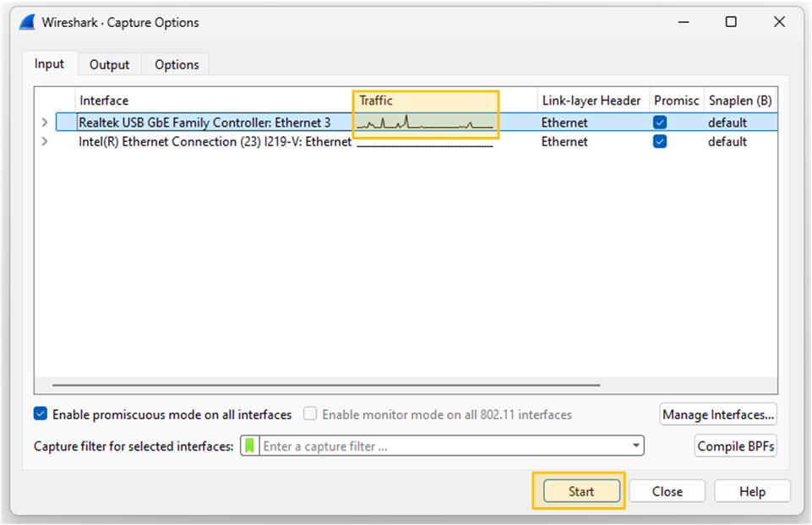Image resolution: width=812 pixels, height=525 pixels.
Task: Click the horizontal scrollbar in interface list
Action: pos(325,385)
